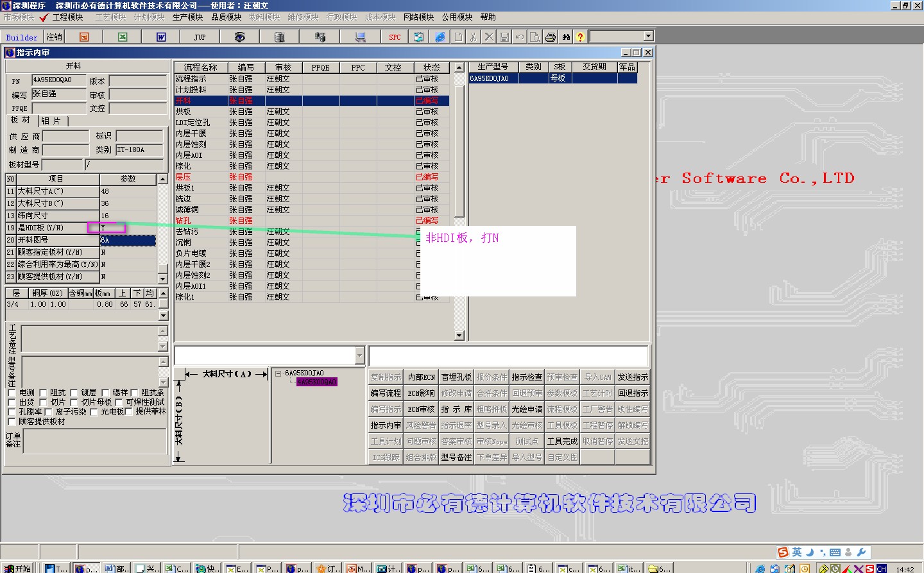The image size is (924, 573).
Task: Switch to the 铝片 tab
Action: (51, 121)
